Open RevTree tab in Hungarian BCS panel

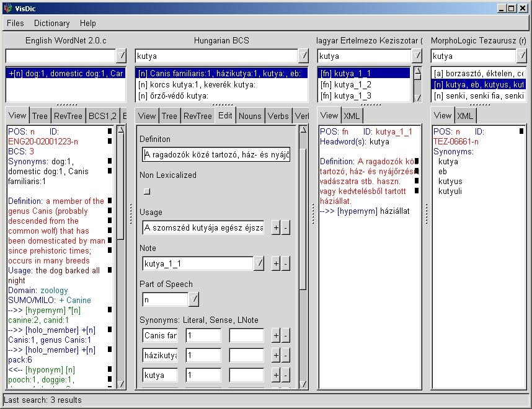tap(197, 116)
